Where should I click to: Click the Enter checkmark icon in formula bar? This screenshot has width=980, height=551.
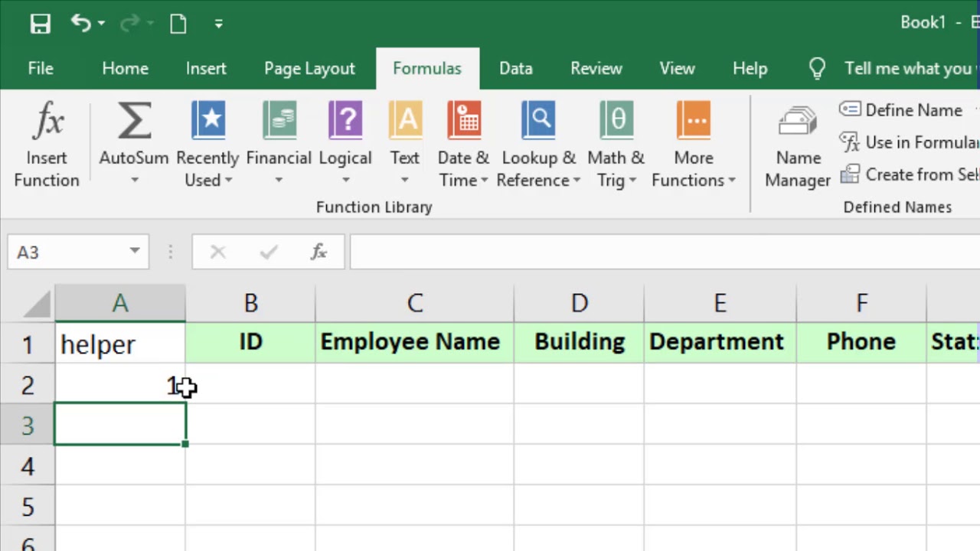[x=268, y=252]
